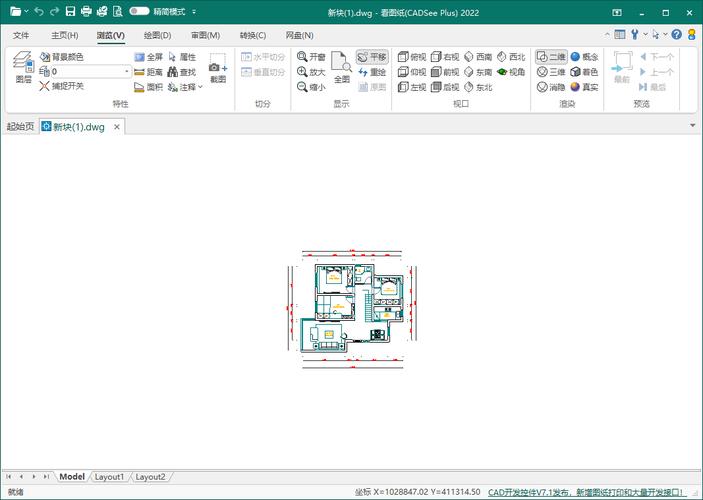
Task: Click the print icon in quick access bar
Action: coord(86,11)
